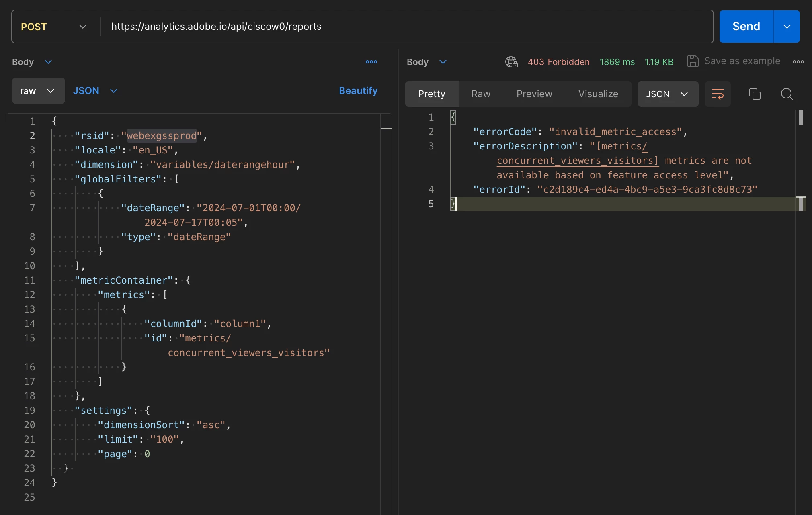Open the raw body type dropdown
This screenshot has width=812, height=515.
pyautogui.click(x=38, y=91)
